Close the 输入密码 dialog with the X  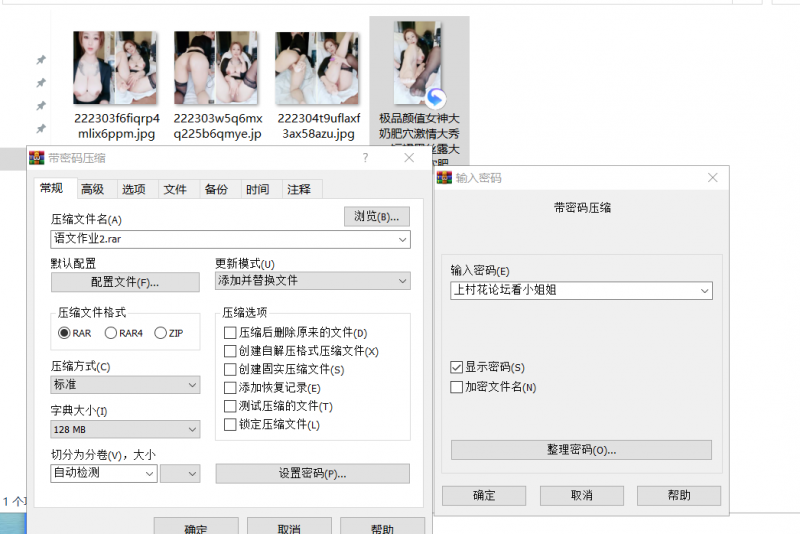(712, 177)
